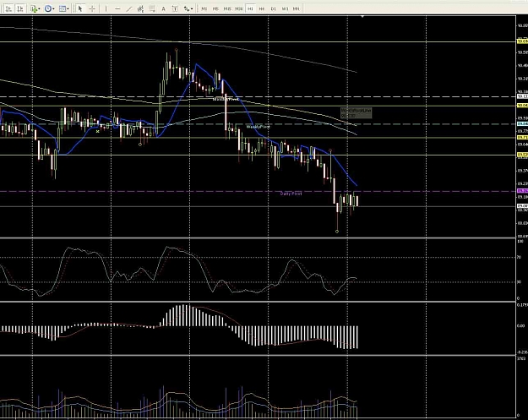
Task: Click the 'WeeklyPivot' chart label
Action: pyautogui.click(x=259, y=127)
